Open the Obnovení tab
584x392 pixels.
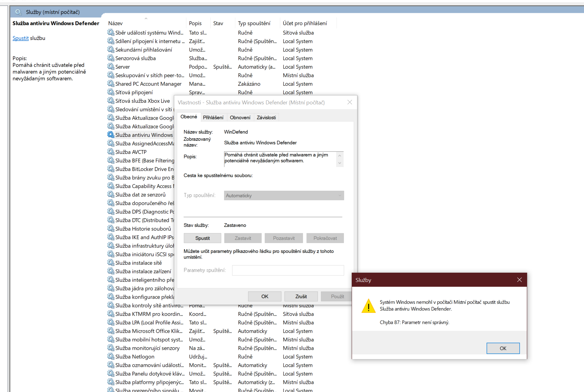pos(240,118)
